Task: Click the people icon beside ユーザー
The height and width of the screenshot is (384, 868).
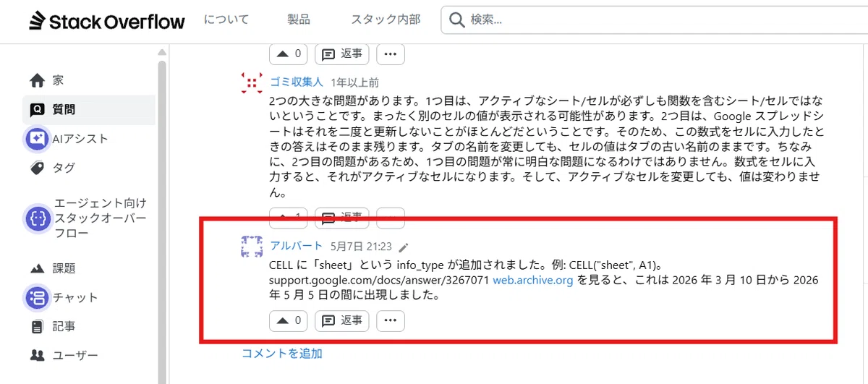Action: [x=37, y=355]
